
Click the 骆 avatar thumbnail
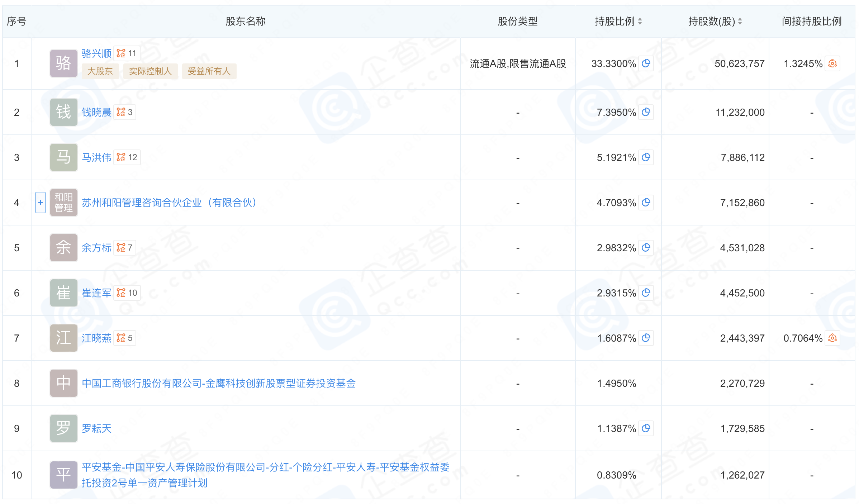pos(63,63)
